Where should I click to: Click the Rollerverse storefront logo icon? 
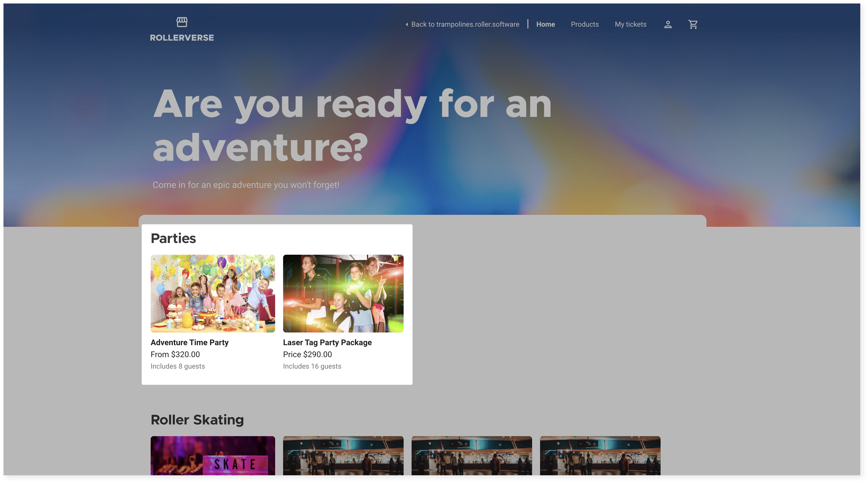182,22
